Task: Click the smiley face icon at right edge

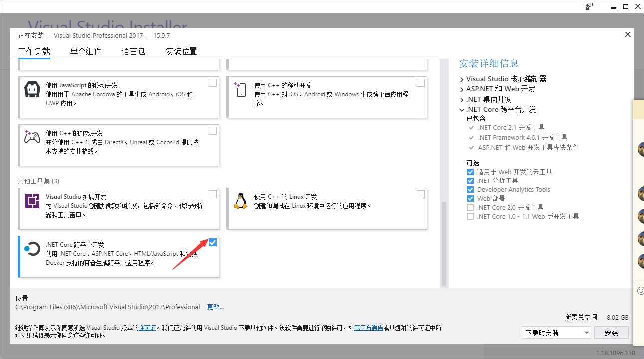Action: pyautogui.click(x=641, y=290)
